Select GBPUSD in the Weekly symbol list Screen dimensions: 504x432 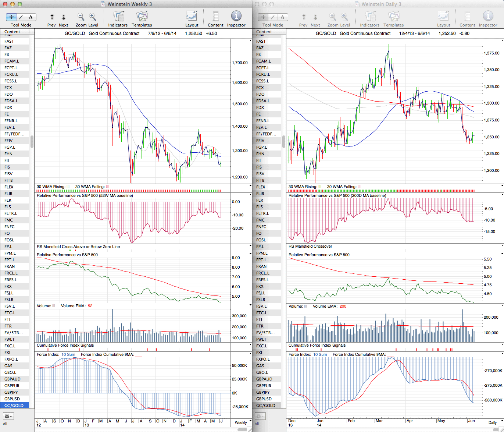coord(12,399)
